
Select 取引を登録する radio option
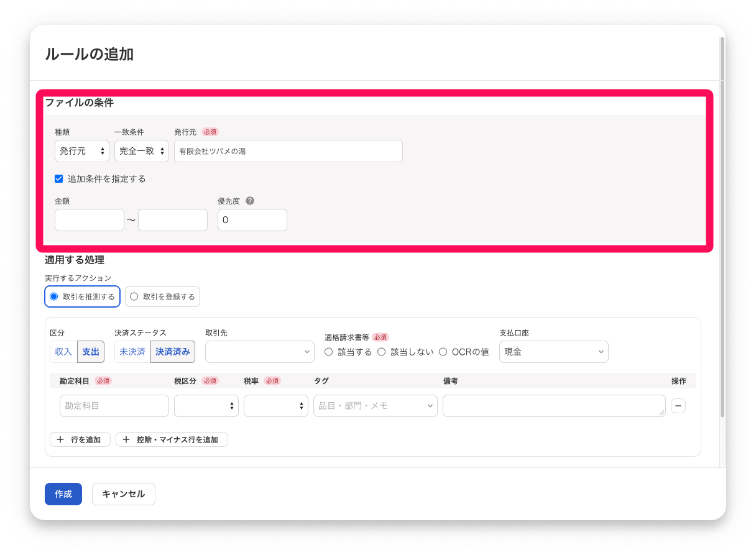click(x=163, y=296)
